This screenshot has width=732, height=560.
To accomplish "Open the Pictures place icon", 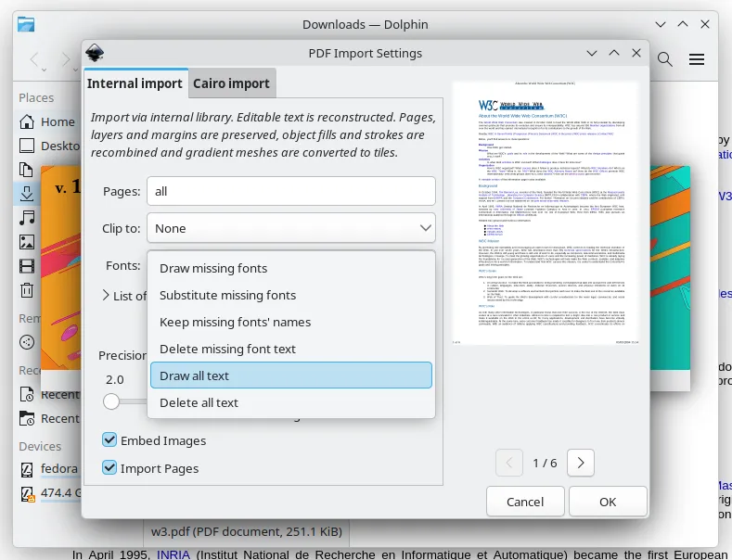I will click(27, 242).
